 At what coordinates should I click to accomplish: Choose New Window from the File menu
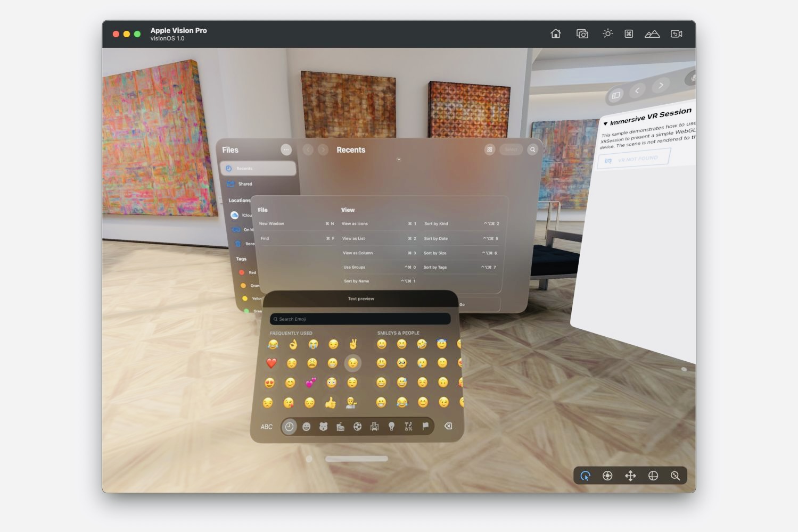coord(297,223)
